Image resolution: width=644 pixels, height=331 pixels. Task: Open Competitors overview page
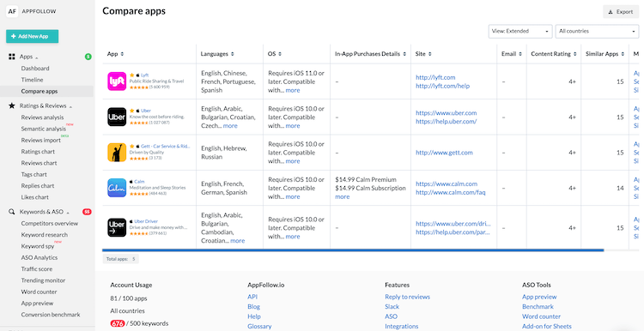click(50, 224)
